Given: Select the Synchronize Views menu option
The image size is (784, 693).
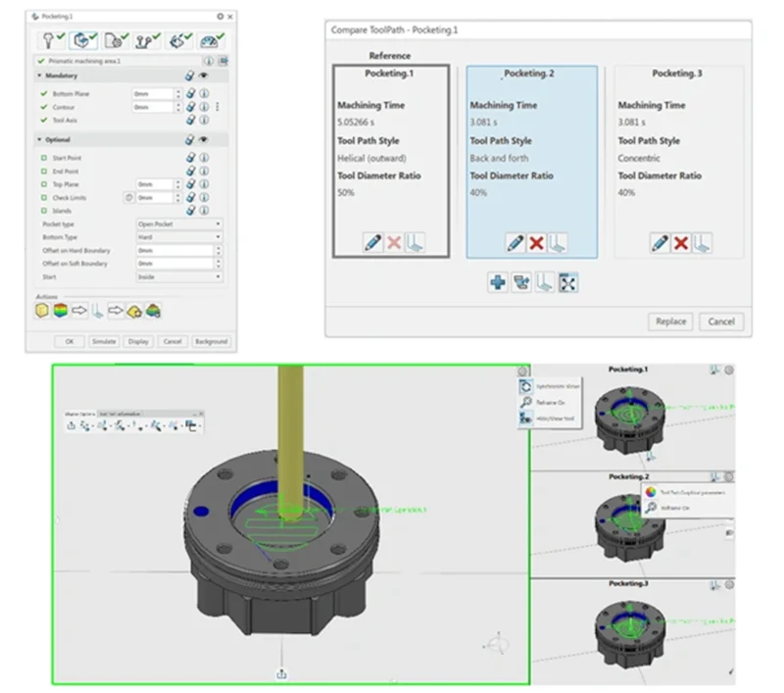Looking at the screenshot, I should tap(557, 385).
